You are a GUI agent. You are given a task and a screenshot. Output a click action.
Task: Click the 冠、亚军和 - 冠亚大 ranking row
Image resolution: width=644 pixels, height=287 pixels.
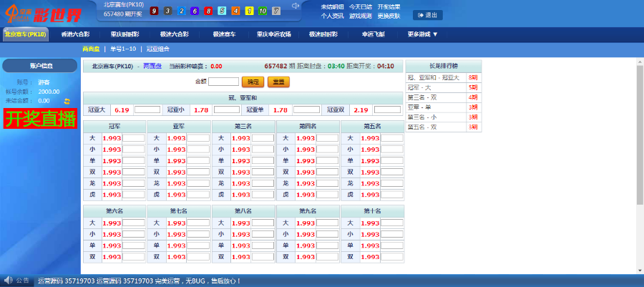[444, 77]
